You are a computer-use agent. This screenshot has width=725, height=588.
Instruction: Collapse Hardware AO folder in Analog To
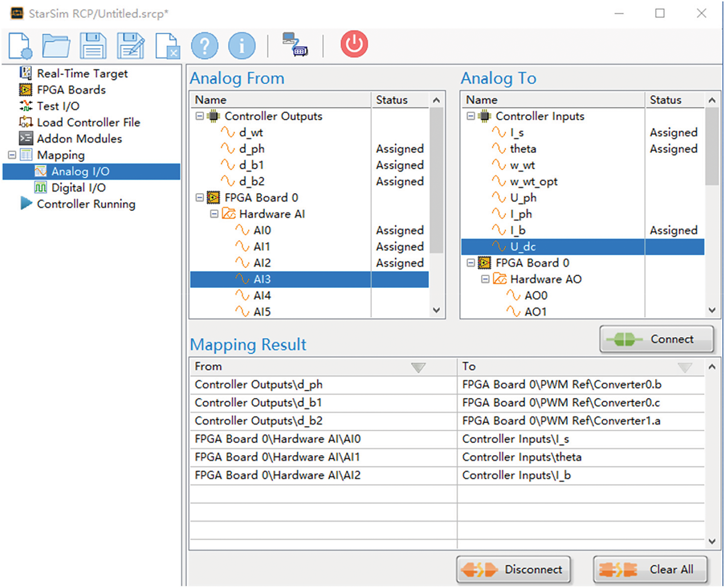[x=485, y=279]
